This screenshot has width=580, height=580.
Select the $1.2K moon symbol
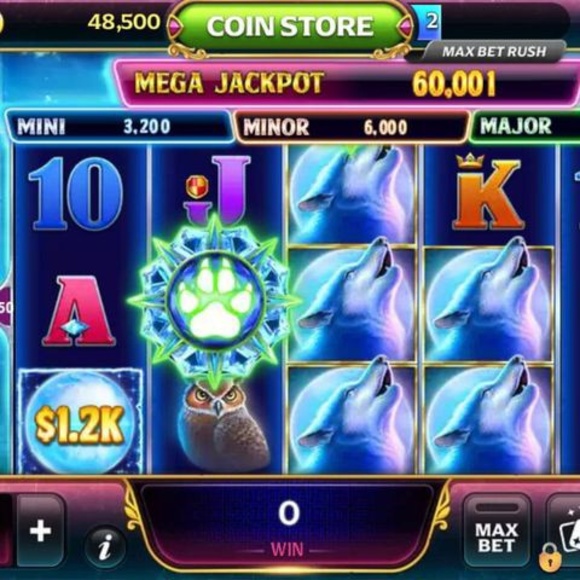point(80,422)
